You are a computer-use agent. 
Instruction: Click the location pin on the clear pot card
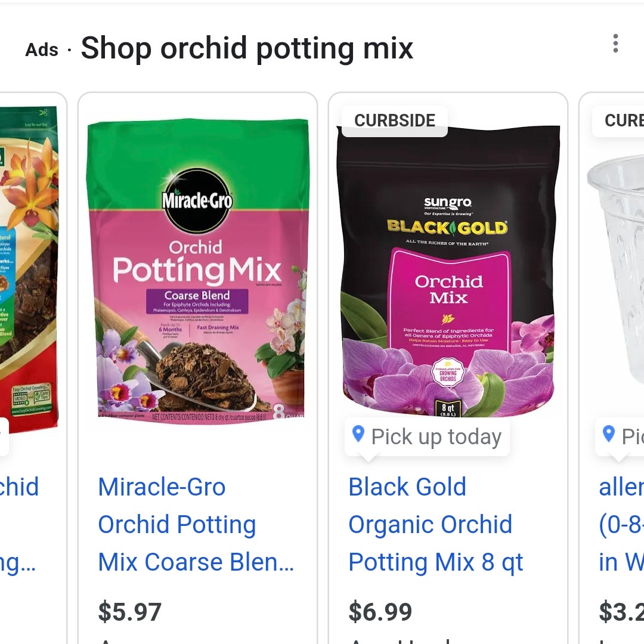608,434
